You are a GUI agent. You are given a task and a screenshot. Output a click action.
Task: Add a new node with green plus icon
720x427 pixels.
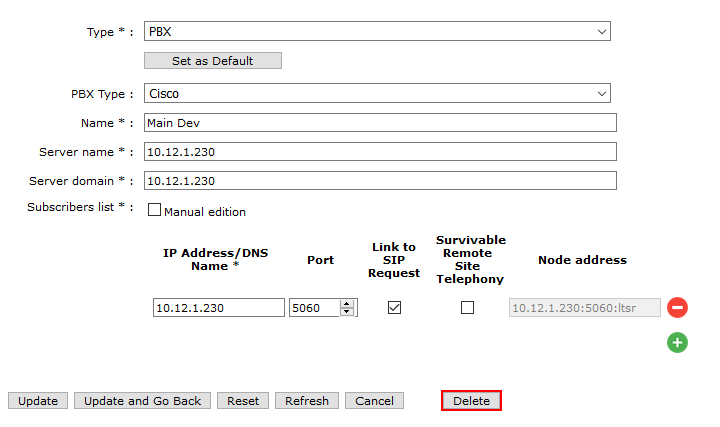[677, 343]
